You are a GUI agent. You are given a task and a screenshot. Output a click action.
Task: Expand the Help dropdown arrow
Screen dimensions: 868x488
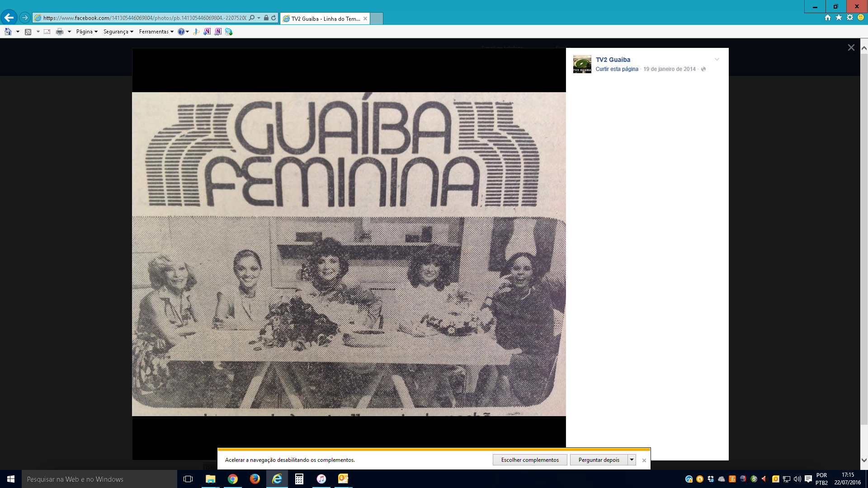coord(187,32)
